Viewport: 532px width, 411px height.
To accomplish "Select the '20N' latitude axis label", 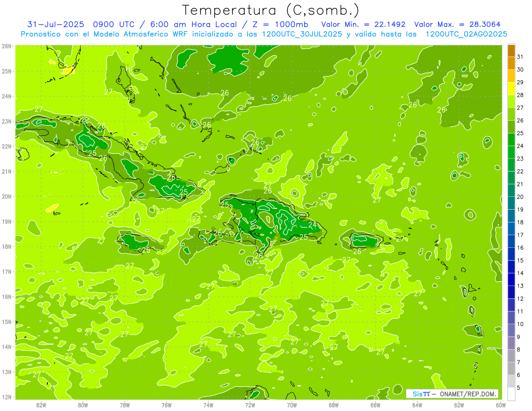I will coord(6,196).
